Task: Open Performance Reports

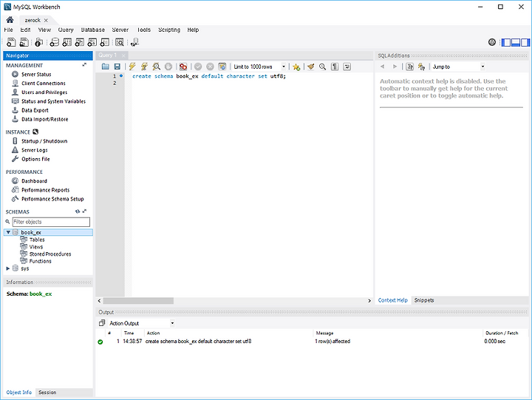Action: (x=46, y=190)
